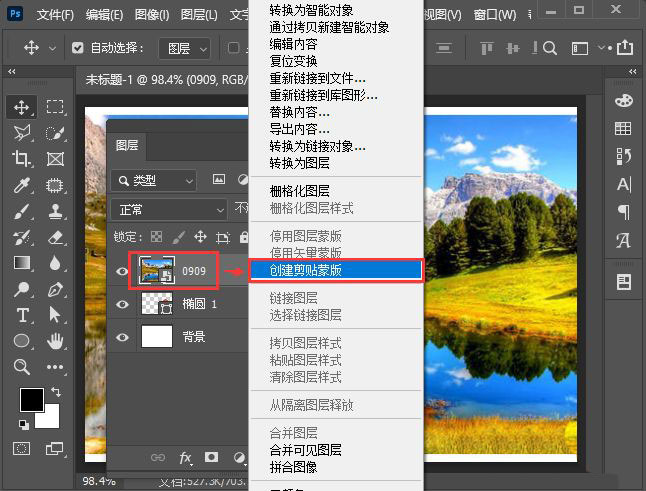Select the Eyedropper tool
This screenshot has height=491, width=646.
tap(21, 185)
